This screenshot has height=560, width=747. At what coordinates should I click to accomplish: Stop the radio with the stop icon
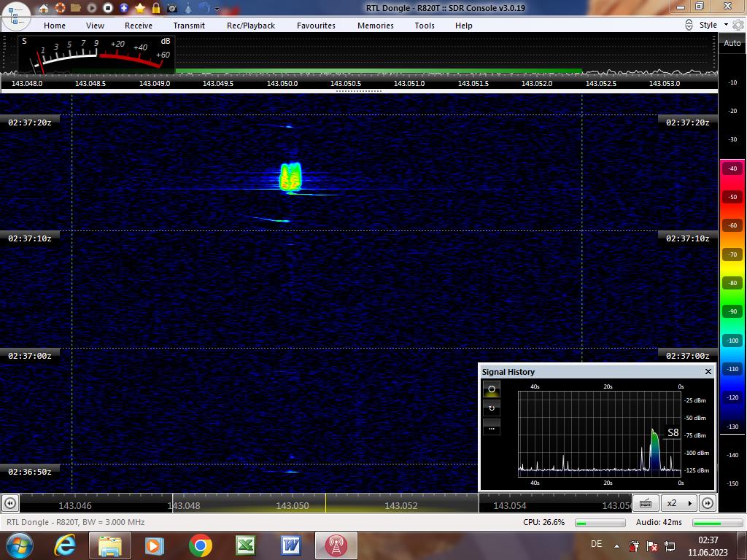108,8
